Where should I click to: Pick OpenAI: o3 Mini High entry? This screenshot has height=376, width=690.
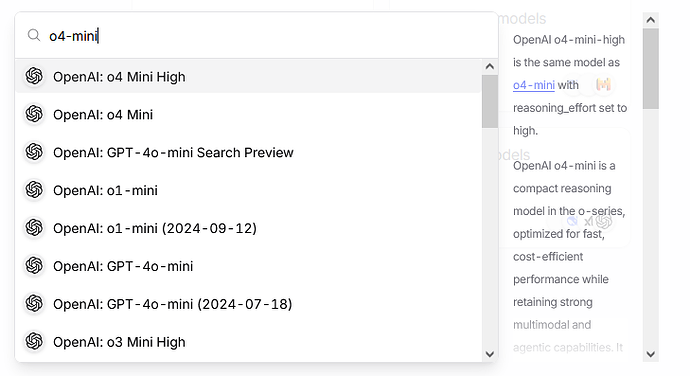pos(249,342)
